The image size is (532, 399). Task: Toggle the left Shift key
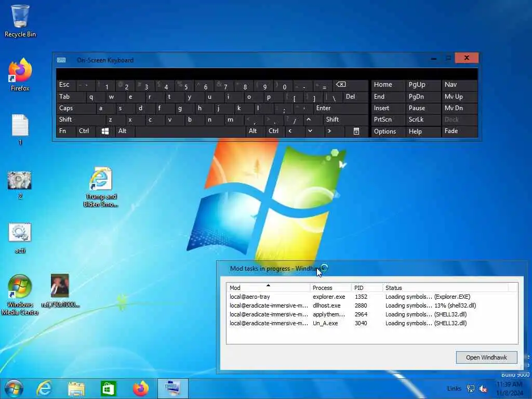coord(81,120)
